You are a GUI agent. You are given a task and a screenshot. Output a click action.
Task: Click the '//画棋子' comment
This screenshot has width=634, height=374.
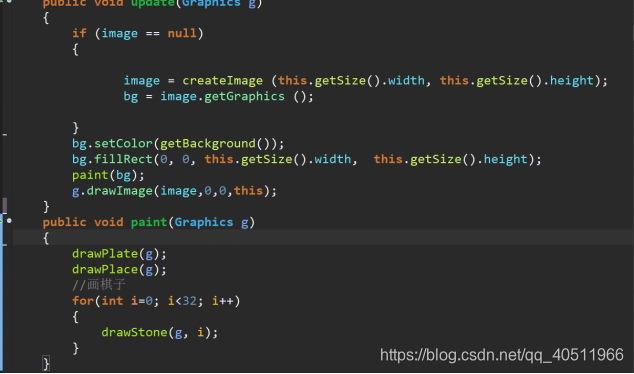[99, 285]
